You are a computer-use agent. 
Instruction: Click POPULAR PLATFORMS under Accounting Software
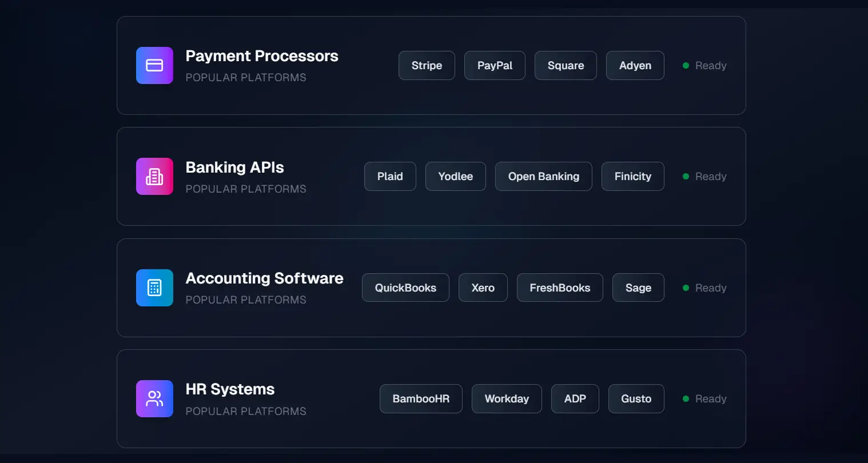click(x=246, y=300)
